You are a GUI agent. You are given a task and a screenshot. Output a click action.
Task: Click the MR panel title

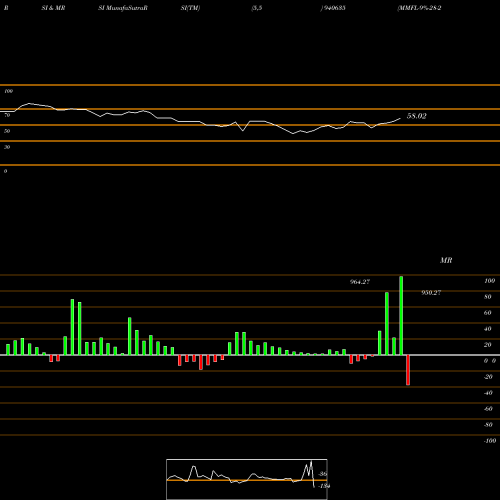(446, 260)
